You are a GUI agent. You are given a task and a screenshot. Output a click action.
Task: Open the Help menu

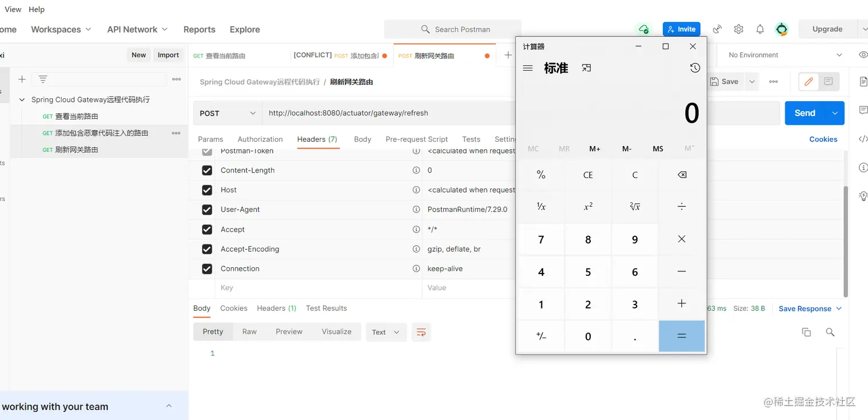[36, 9]
